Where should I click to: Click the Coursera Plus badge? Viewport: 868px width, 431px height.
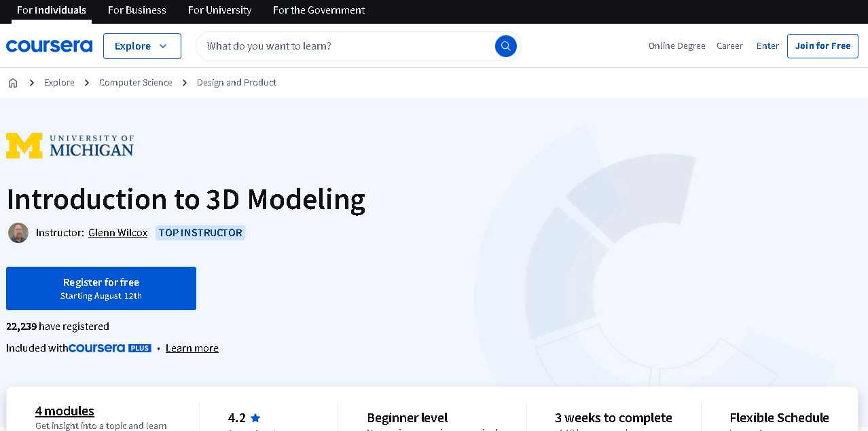pyautogui.click(x=110, y=348)
